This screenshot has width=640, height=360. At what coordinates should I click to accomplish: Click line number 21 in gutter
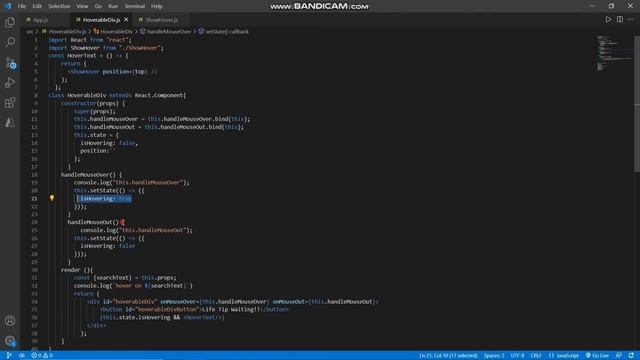tap(34, 198)
